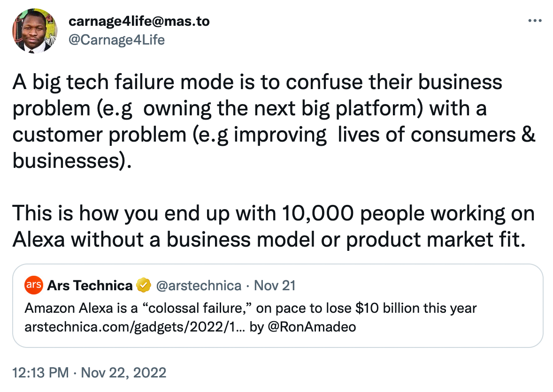The height and width of the screenshot is (392, 553).
Task: Click the gold verified badge beside Ars Technica
Action: click(143, 285)
